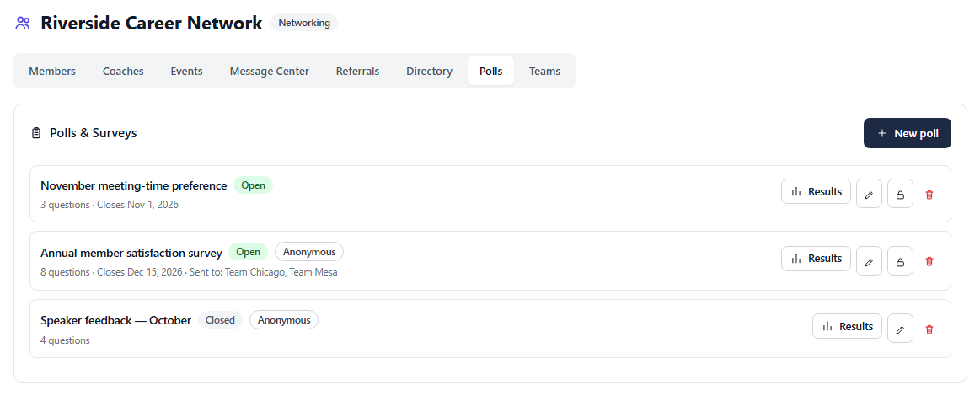
Task: Open the Directory tab
Action: tap(430, 71)
